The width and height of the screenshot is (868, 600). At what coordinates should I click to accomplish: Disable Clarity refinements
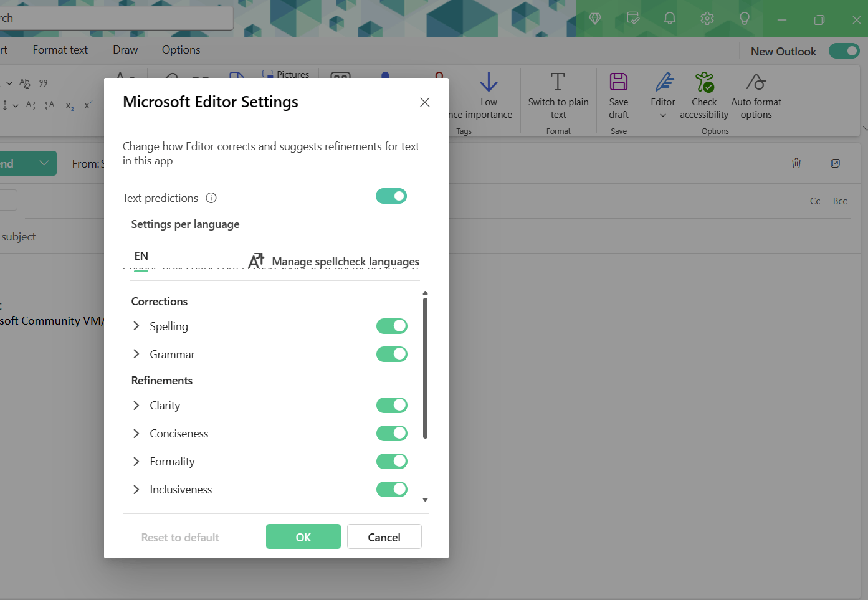pyautogui.click(x=392, y=405)
